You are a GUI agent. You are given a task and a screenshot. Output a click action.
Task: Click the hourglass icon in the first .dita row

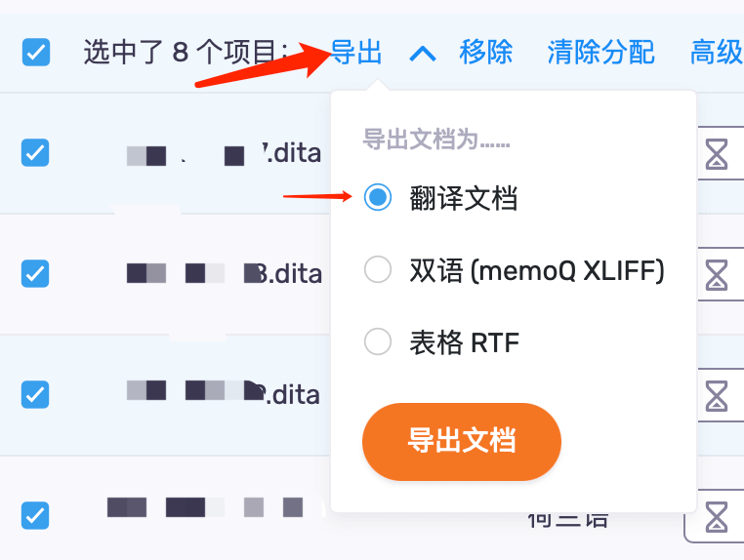coord(716,153)
